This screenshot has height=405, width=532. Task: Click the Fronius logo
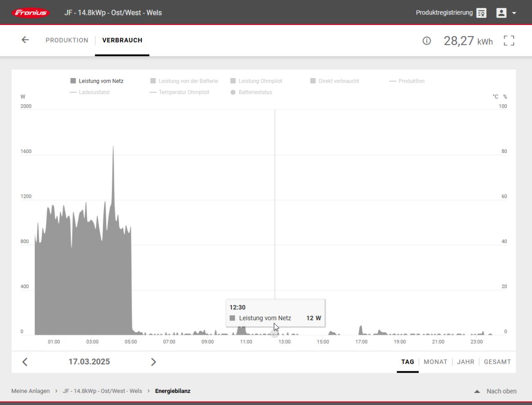point(31,12)
